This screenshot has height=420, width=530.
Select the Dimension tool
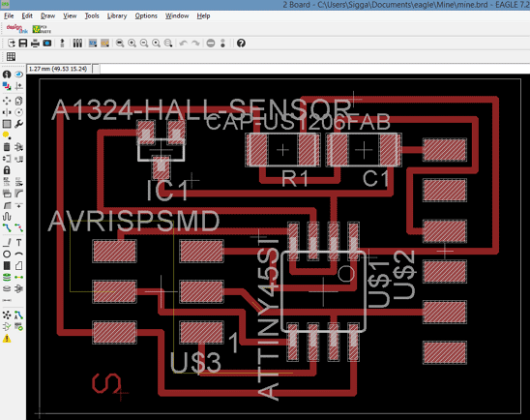click(x=7, y=300)
